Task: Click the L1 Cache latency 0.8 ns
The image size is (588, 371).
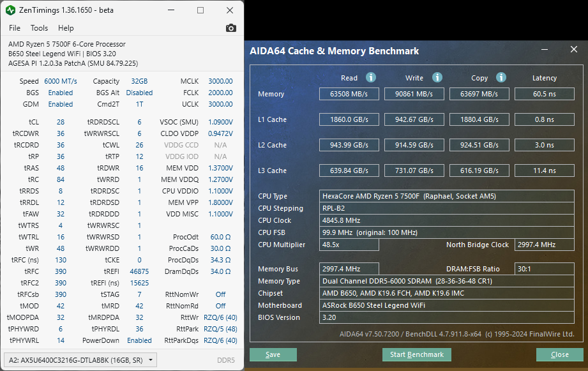Action: [545, 119]
